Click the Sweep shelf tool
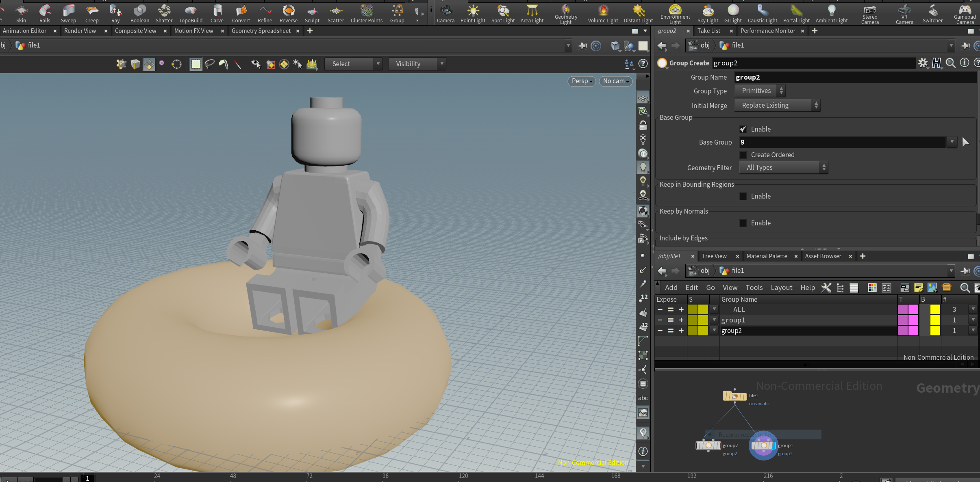Viewport: 980px width, 482px height. 68,13
